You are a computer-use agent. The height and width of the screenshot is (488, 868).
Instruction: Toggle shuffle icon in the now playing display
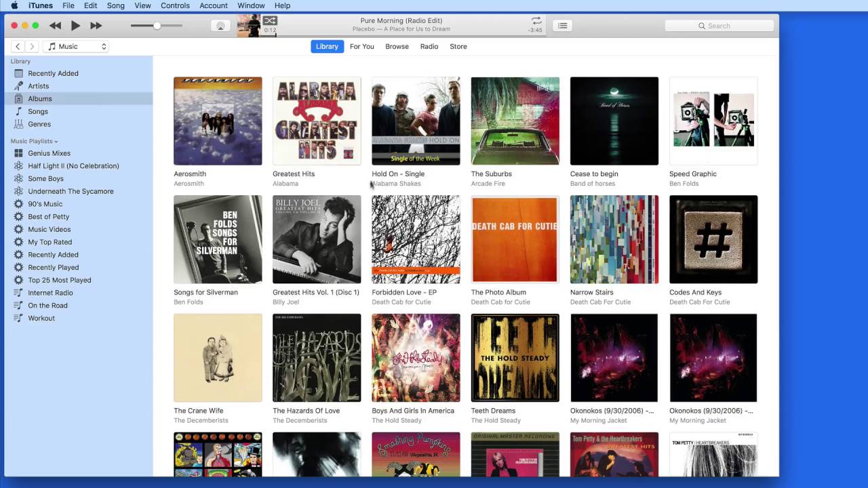point(270,21)
